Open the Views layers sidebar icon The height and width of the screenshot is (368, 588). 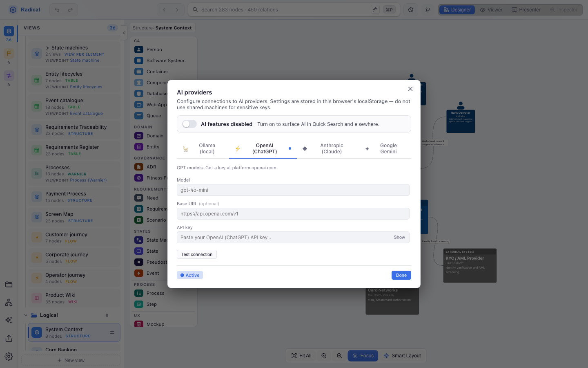click(9, 31)
